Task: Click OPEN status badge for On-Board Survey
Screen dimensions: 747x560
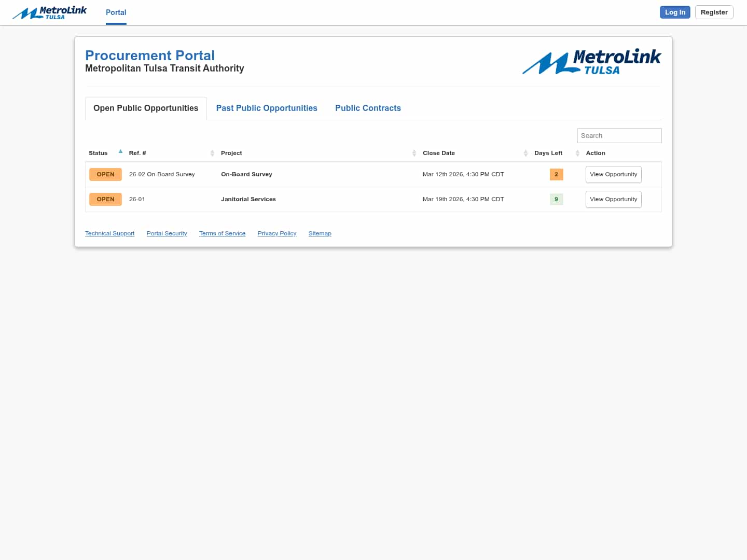Action: point(105,174)
